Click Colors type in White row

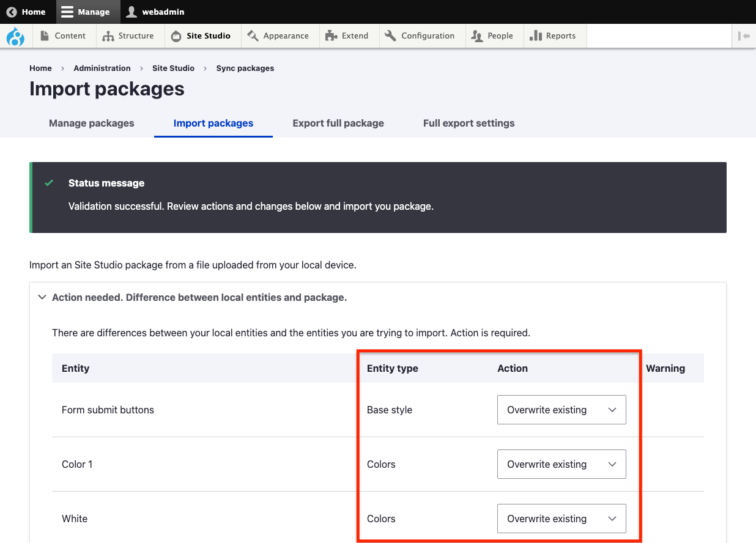pos(381,519)
